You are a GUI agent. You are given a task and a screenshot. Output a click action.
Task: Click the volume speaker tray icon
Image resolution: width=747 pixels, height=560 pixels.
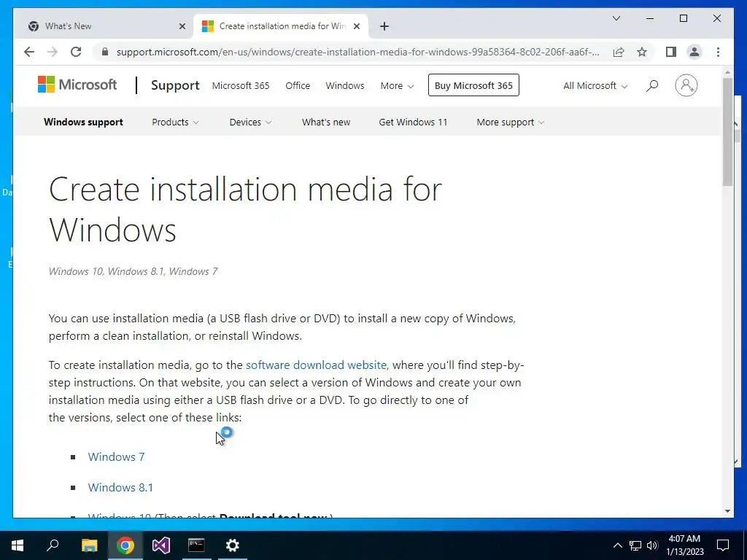click(x=652, y=545)
